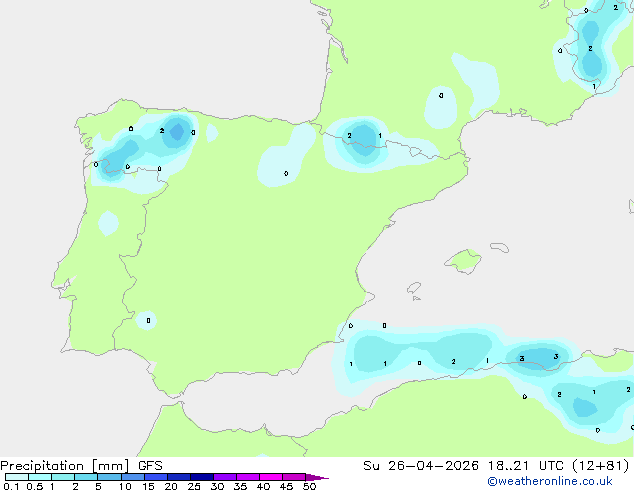Click the 20 to 25 mm legend swatch
The width and height of the screenshot is (634, 490).
178,477
